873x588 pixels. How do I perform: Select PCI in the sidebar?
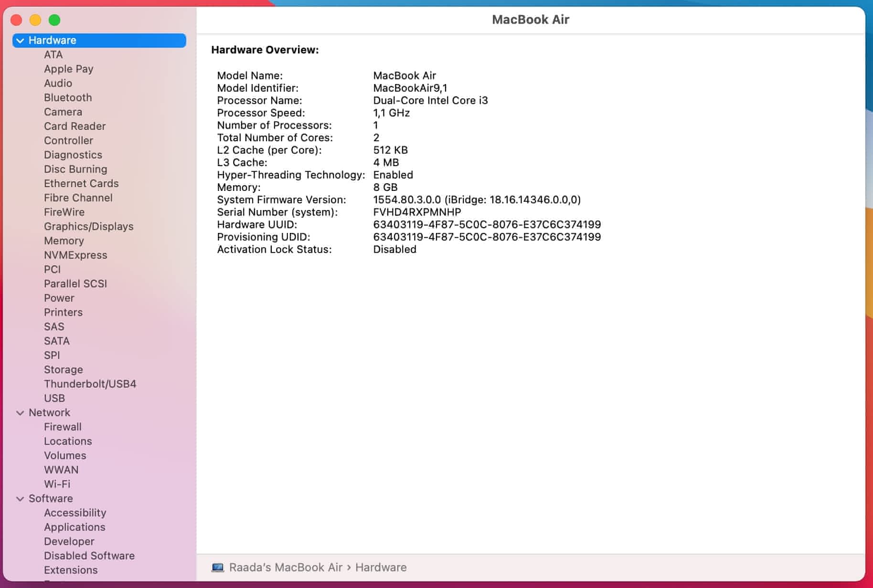[53, 270]
